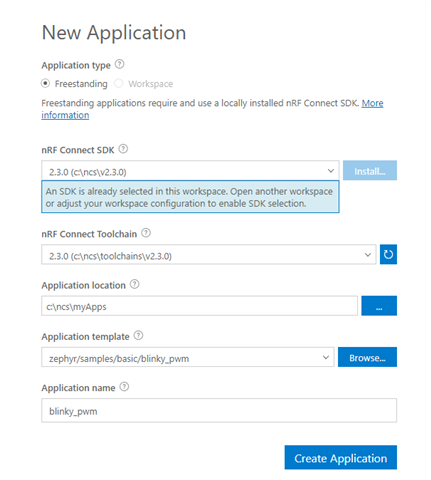Click help icon beside Application type
Viewport: 431px width, 480px height.
(x=119, y=64)
